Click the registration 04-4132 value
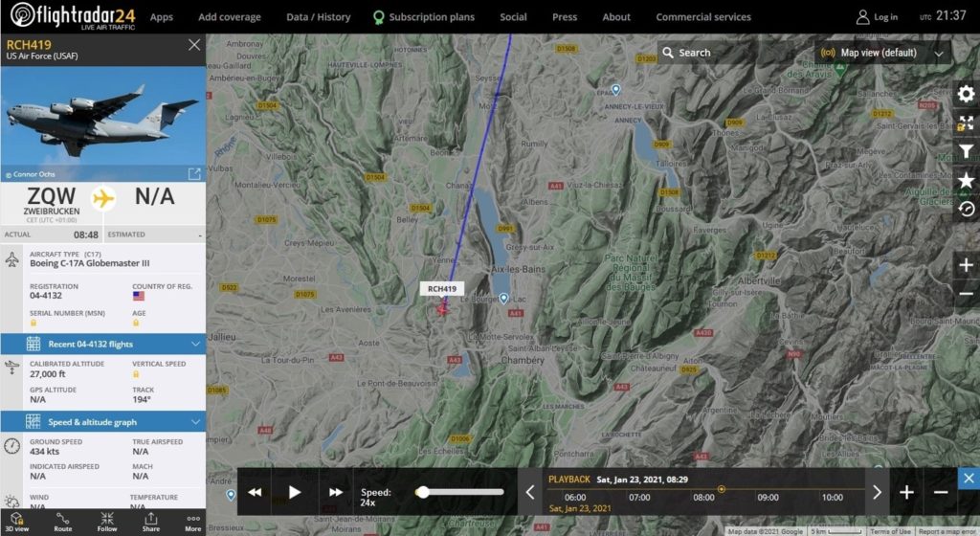 (x=46, y=296)
